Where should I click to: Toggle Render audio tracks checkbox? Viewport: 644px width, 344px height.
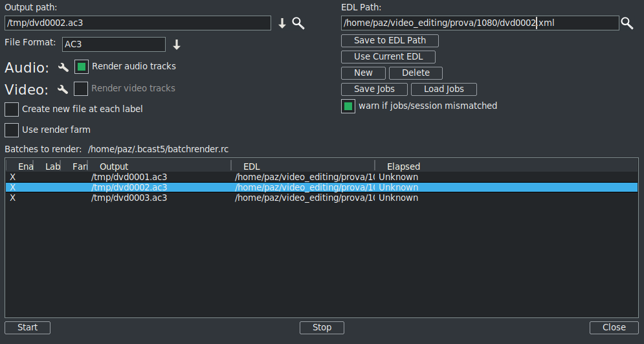(x=82, y=67)
